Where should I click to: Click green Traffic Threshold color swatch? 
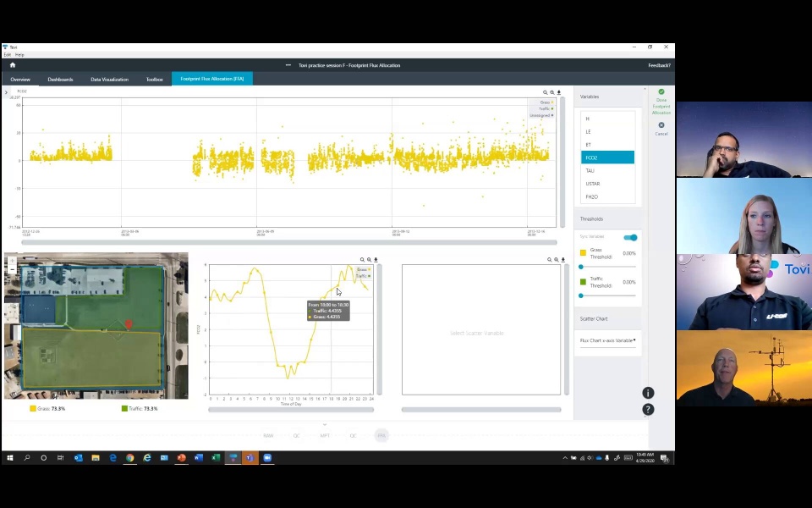583,282
